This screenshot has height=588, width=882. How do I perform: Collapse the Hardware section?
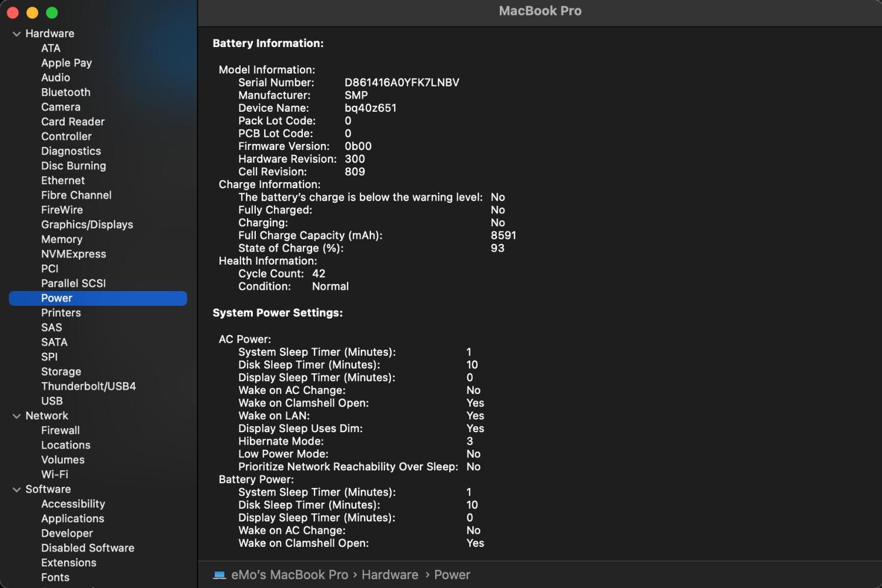[x=16, y=34]
